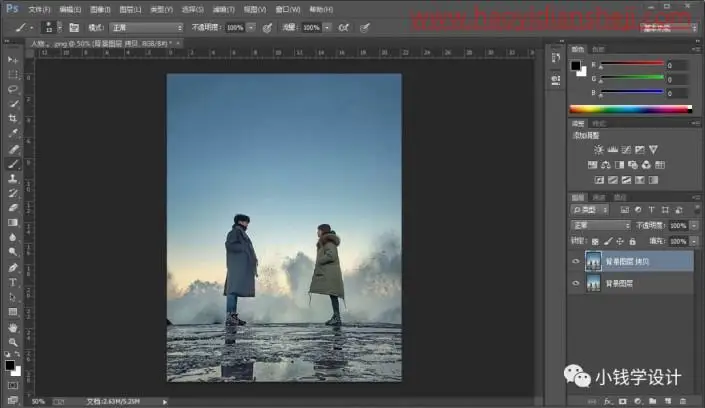The height and width of the screenshot is (408, 705).
Task: Add a Photo Filter adjustment
Action: [633, 165]
